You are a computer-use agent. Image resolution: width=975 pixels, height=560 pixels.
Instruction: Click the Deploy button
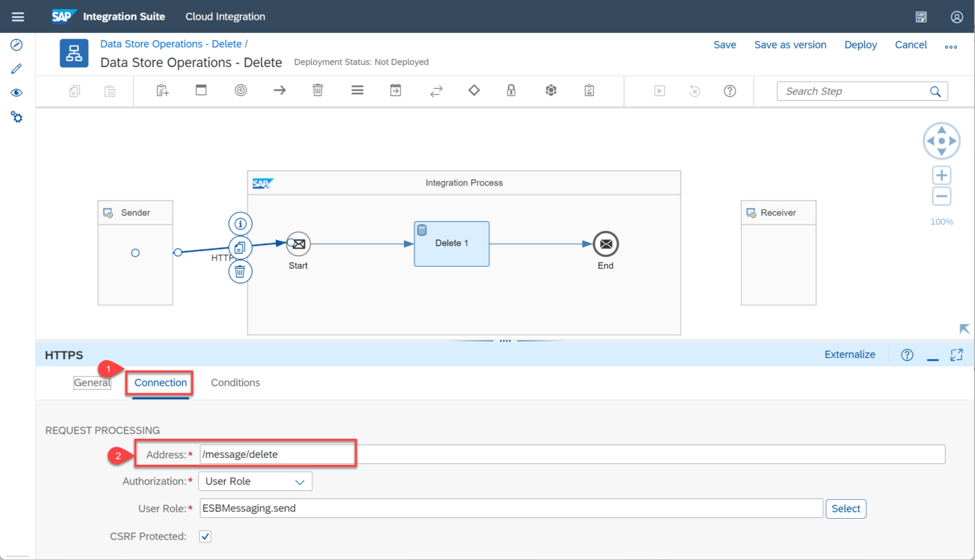point(861,45)
